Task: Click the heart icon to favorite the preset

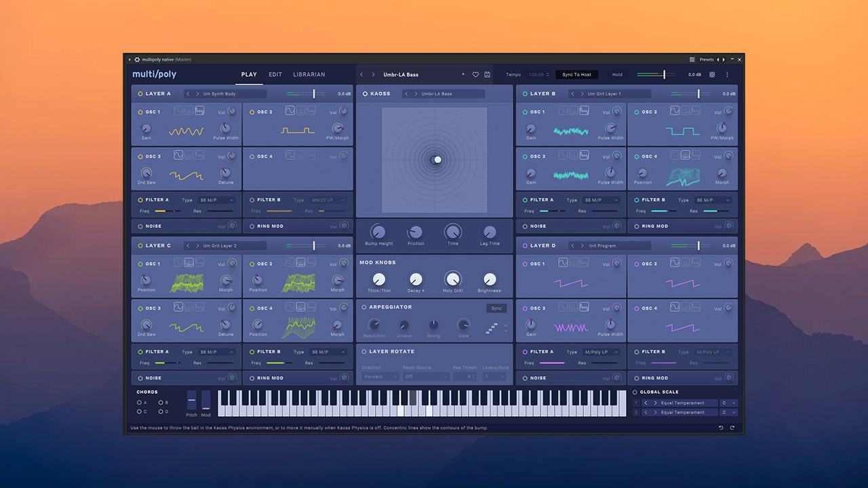Action: 475,75
